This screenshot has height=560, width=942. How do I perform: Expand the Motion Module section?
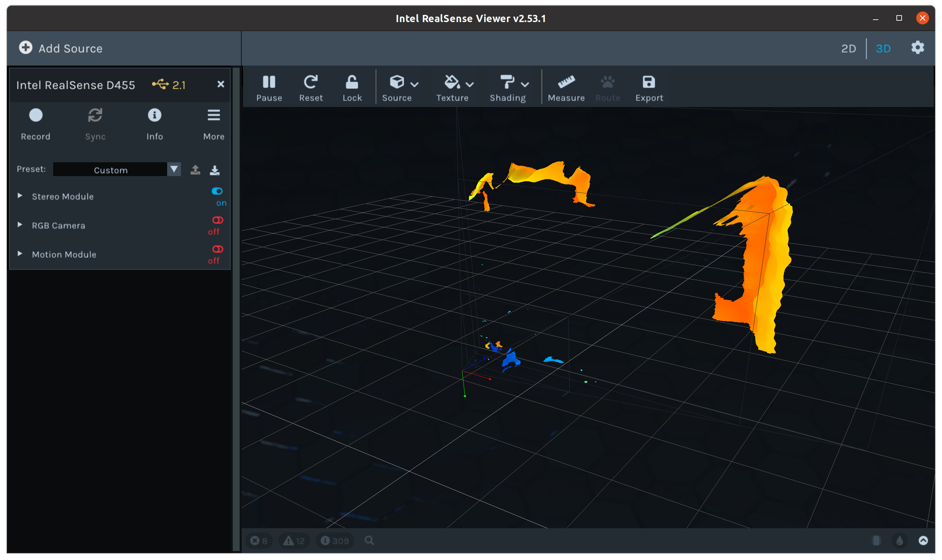[x=20, y=253]
